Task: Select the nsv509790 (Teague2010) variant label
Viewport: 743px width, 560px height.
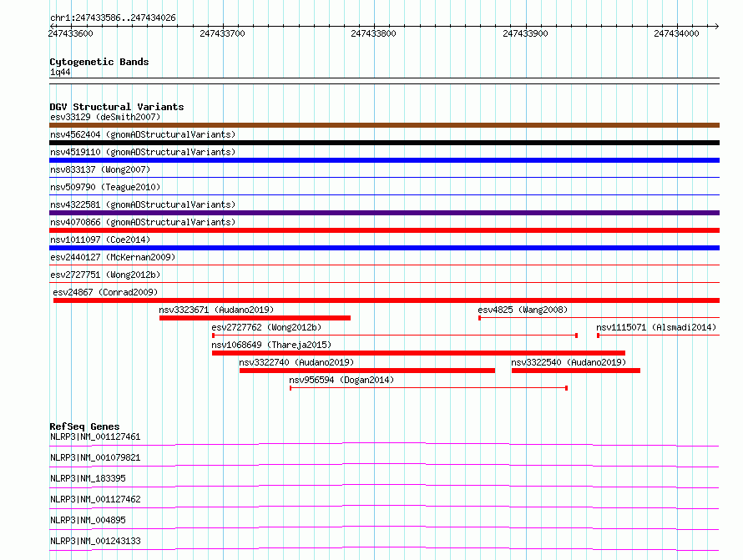Action: 105,187
